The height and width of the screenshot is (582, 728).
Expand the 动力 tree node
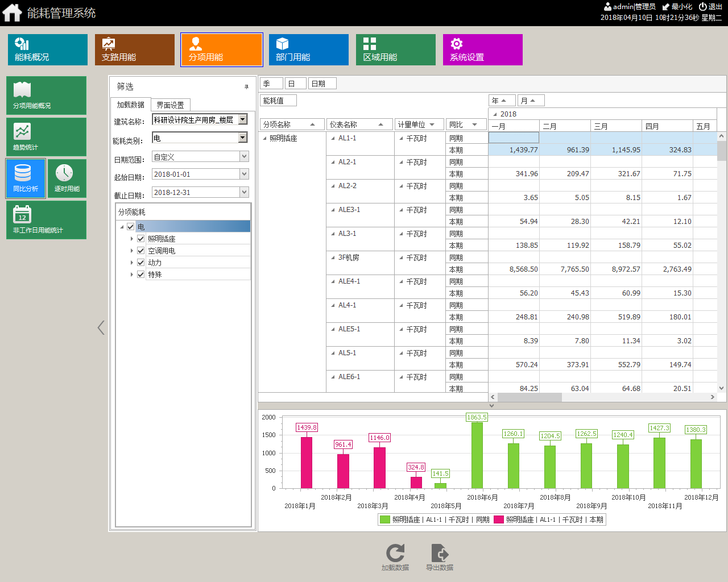click(x=132, y=263)
